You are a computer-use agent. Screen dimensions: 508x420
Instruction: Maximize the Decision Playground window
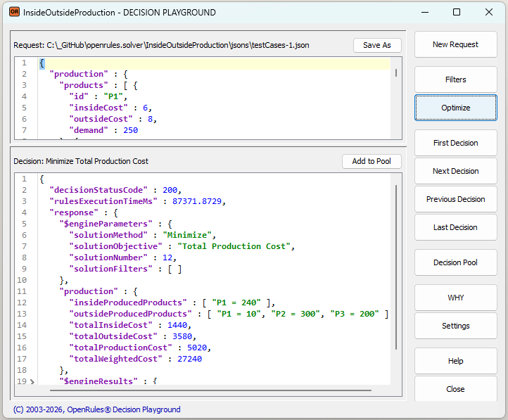tap(457, 12)
